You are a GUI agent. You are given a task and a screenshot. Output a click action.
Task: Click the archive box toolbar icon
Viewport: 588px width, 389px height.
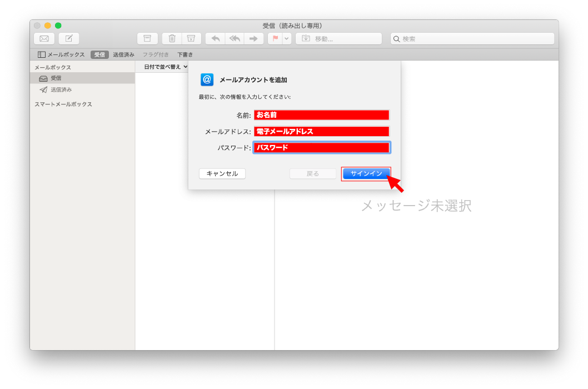click(x=147, y=38)
